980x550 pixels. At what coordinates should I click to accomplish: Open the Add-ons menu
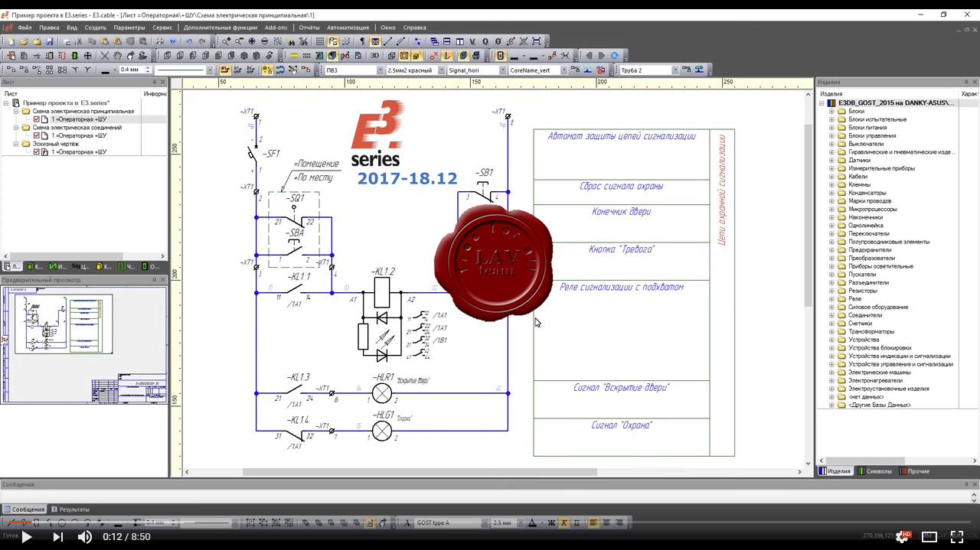(x=276, y=28)
